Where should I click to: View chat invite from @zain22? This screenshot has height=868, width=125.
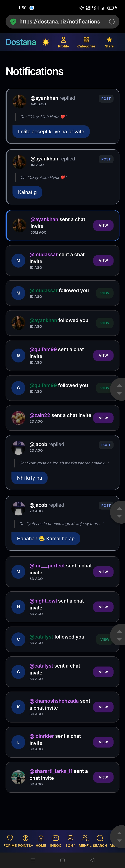103,418
